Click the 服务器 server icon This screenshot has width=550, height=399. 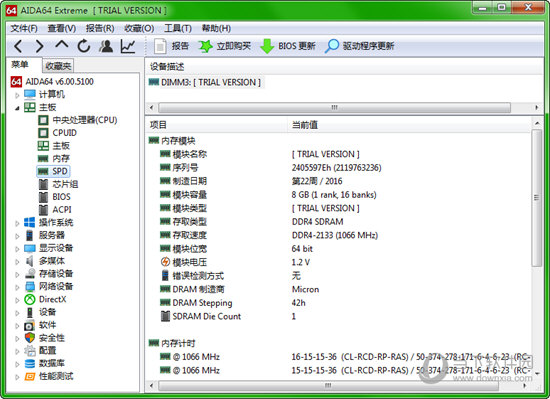[29, 235]
